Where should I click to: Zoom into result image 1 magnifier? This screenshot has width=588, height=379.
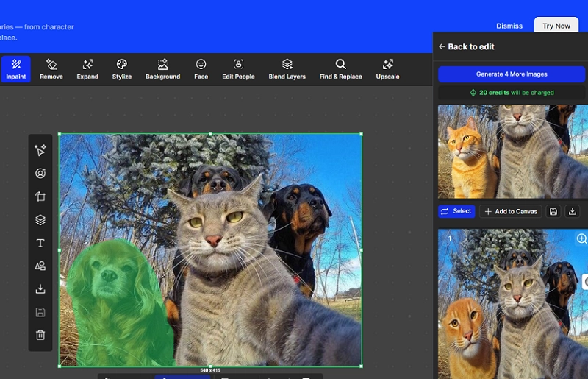(x=581, y=238)
